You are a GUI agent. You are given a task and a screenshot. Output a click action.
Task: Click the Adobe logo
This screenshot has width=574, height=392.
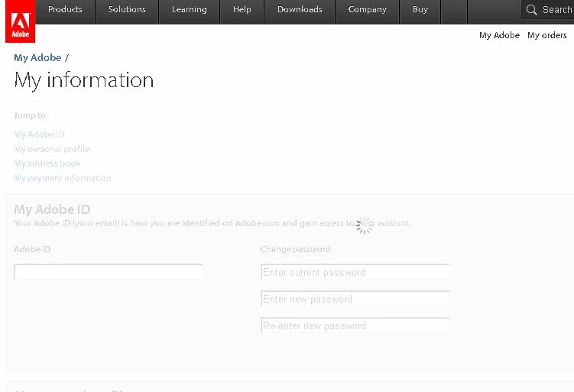click(20, 21)
